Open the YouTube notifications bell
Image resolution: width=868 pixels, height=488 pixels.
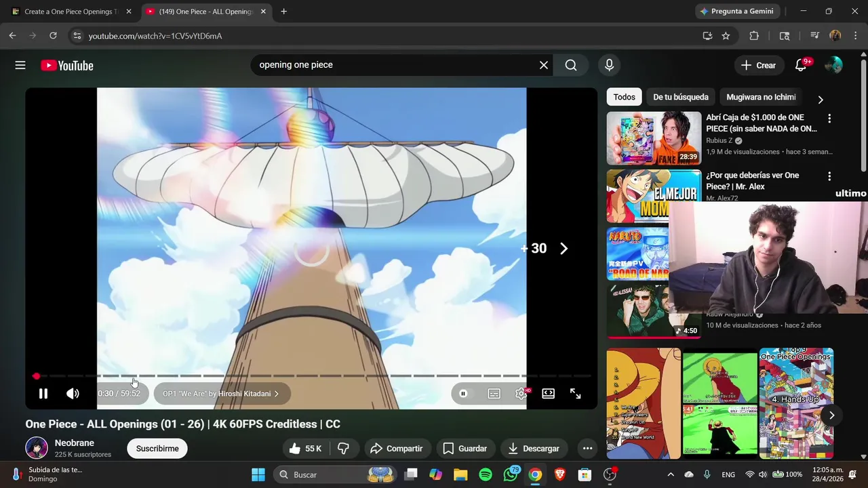(x=801, y=65)
